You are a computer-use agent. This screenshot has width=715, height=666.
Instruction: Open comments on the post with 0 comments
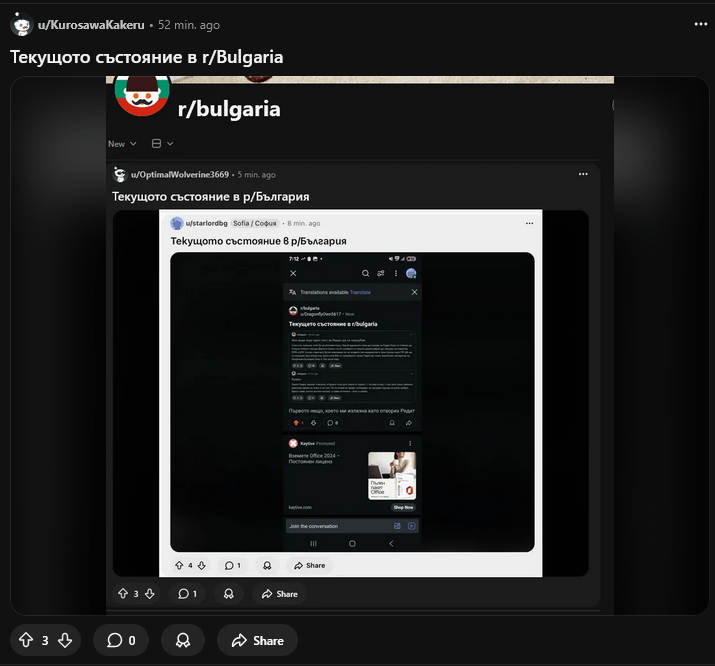click(x=122, y=640)
